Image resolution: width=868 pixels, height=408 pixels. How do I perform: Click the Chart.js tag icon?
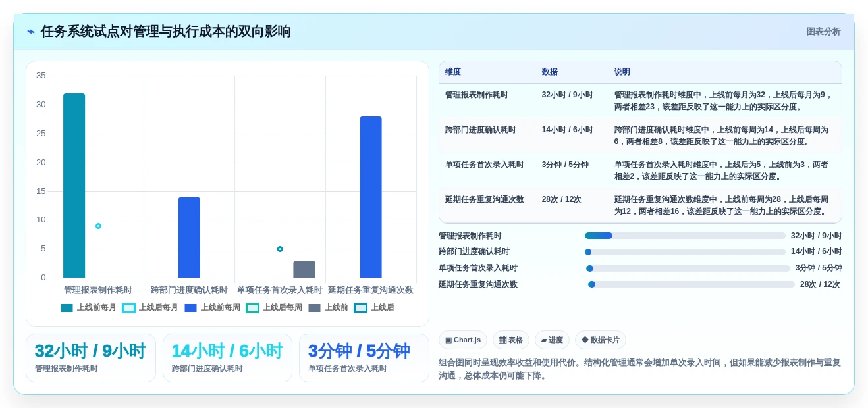[x=448, y=340]
